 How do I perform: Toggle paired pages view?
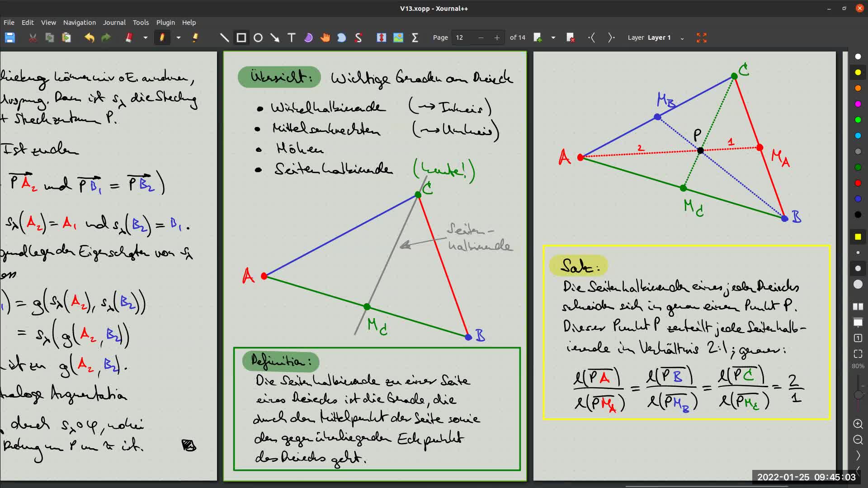tap(858, 307)
